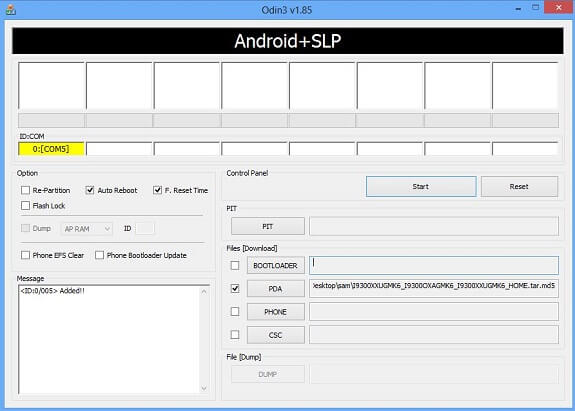
Task: Start the flashing process
Action: click(x=421, y=187)
